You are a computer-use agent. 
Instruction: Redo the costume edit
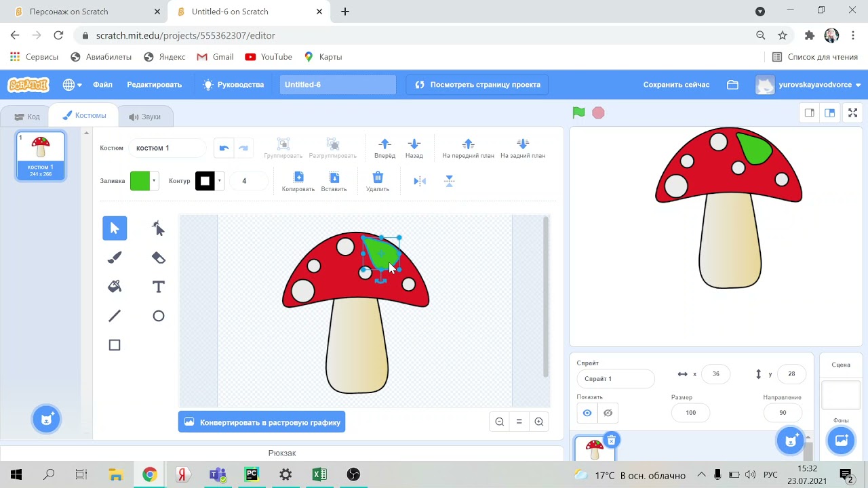click(243, 148)
